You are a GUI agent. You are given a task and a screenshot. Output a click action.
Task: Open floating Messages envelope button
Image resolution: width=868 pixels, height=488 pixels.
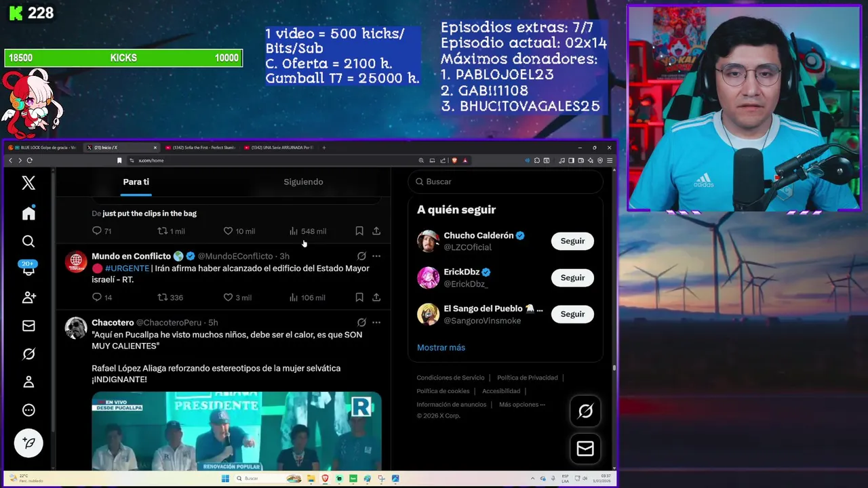click(585, 449)
